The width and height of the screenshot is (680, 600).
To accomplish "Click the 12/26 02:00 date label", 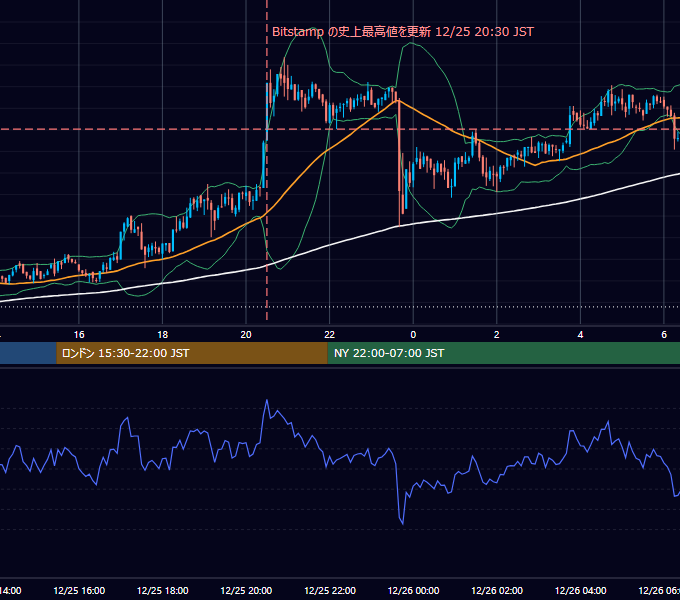I will tap(497, 590).
